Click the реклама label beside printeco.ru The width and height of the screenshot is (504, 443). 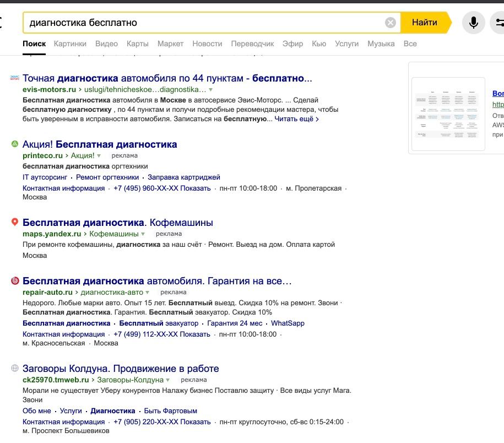124,155
